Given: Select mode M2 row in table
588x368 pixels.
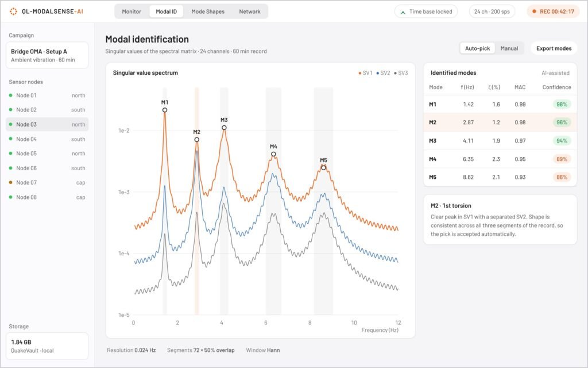Looking at the screenshot, I should point(500,122).
